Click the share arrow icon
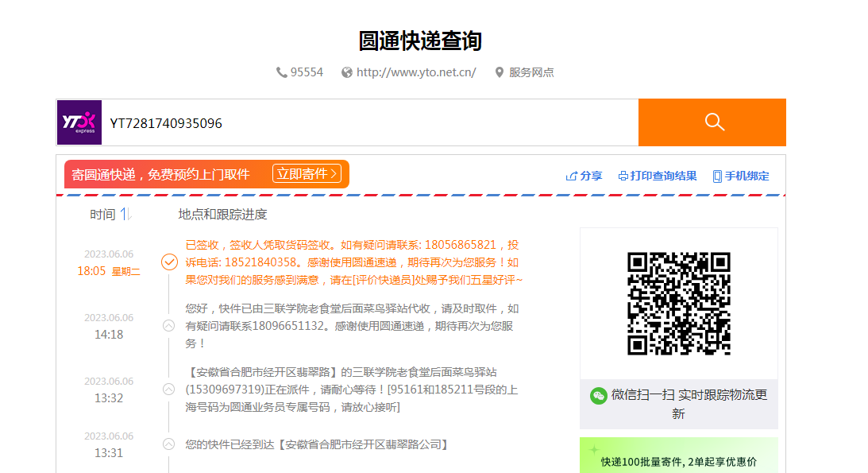 click(x=571, y=176)
